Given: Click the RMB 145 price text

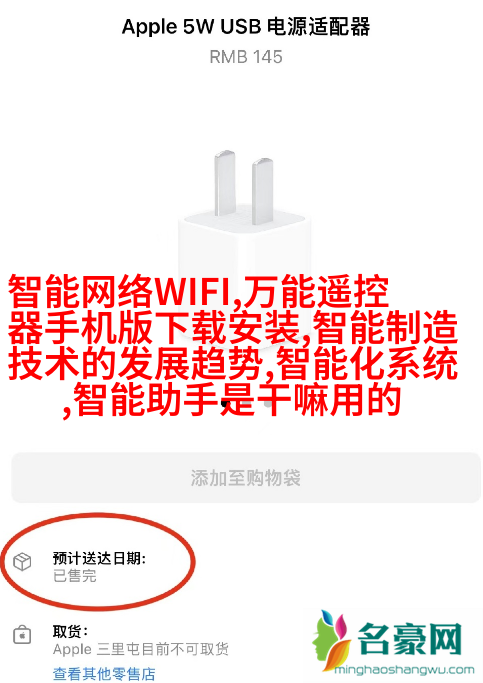Looking at the screenshot, I should (x=246, y=57).
